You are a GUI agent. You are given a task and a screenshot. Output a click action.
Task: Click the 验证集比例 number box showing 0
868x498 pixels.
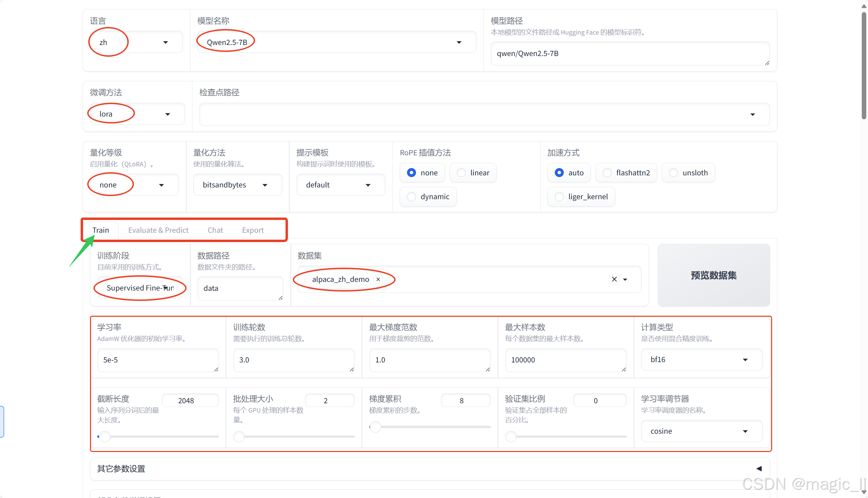pos(600,400)
